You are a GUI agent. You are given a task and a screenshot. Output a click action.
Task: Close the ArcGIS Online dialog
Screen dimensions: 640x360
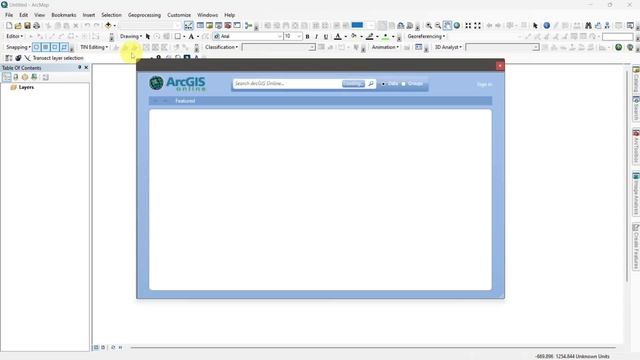[x=500, y=66]
